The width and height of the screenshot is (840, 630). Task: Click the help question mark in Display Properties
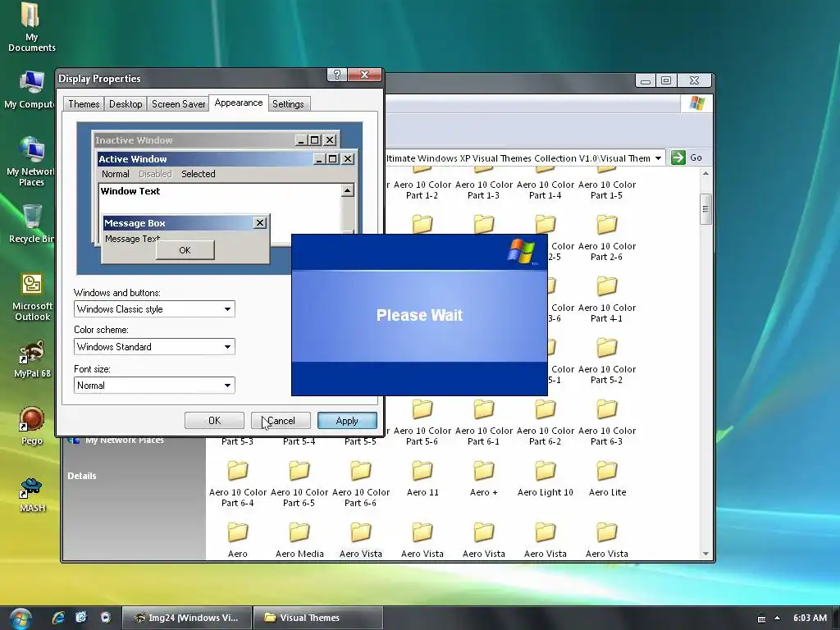[337, 75]
